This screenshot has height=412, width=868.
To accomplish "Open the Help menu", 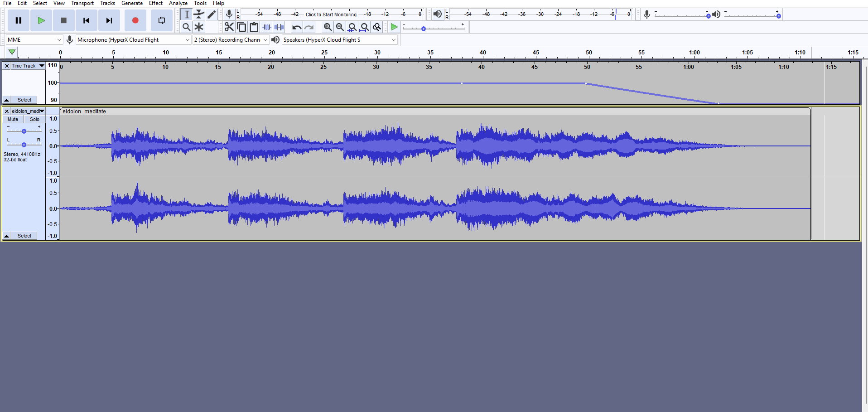I will point(219,3).
